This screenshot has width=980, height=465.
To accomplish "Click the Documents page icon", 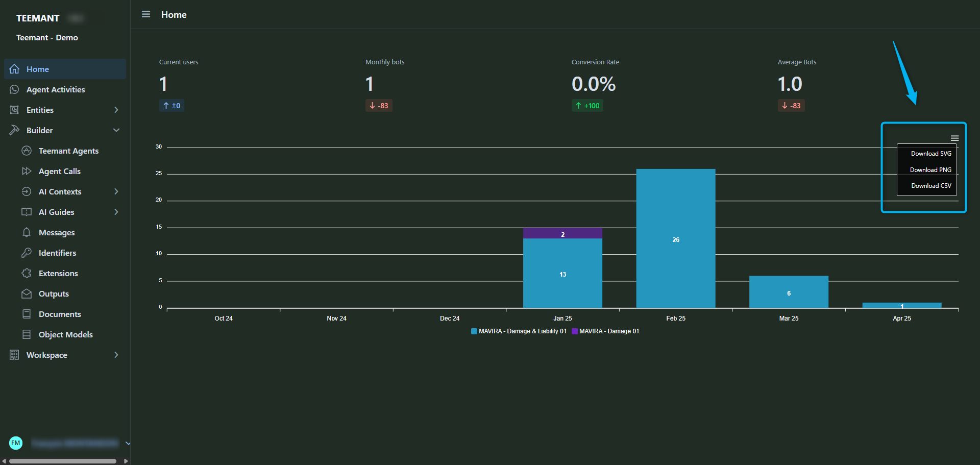I will [x=27, y=314].
